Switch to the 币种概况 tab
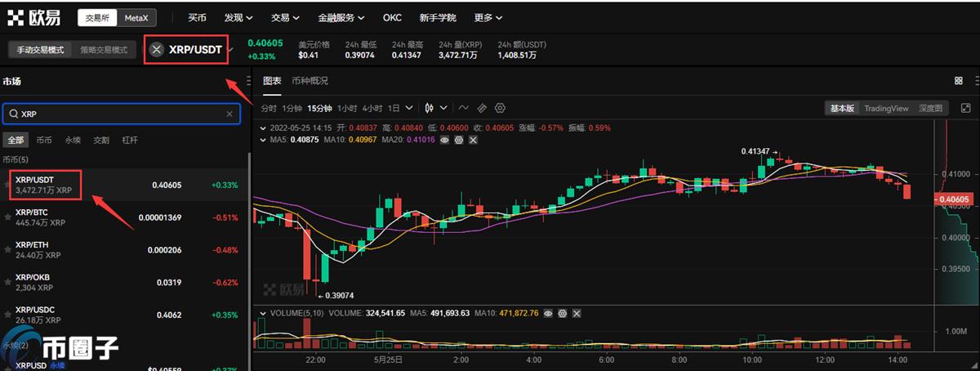This screenshot has height=371, width=980. coord(310,81)
